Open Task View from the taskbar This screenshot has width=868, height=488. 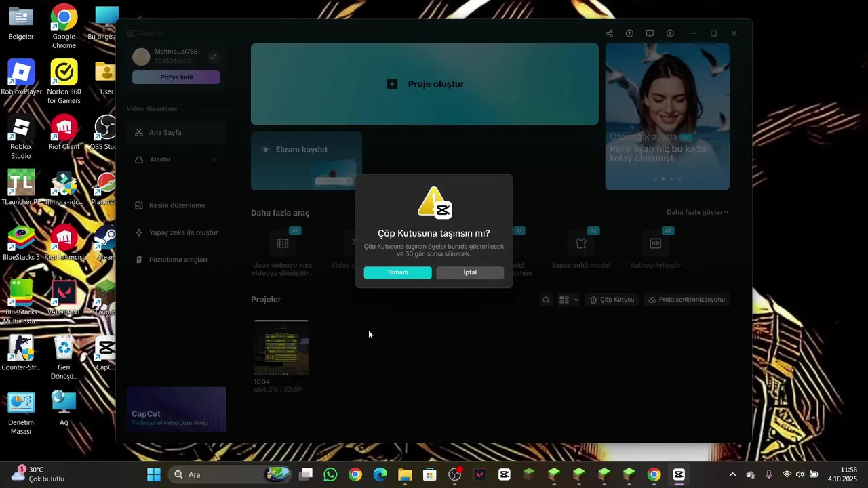(306, 474)
